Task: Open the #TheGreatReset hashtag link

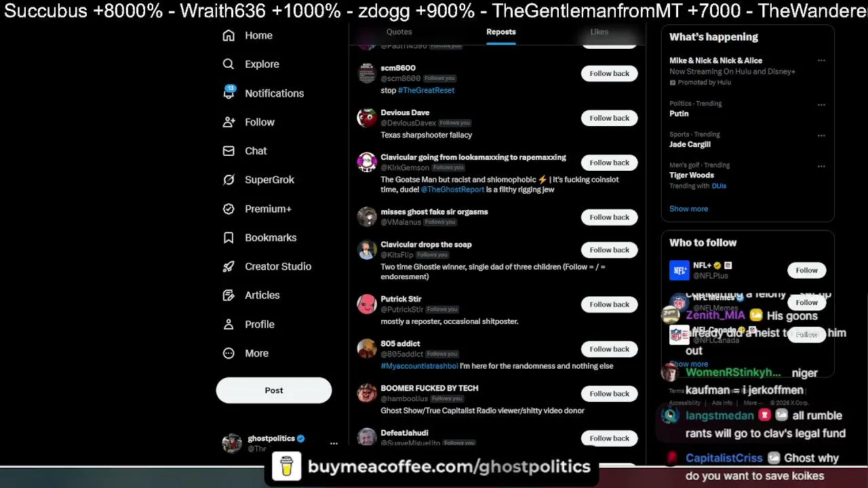Action: pos(426,90)
